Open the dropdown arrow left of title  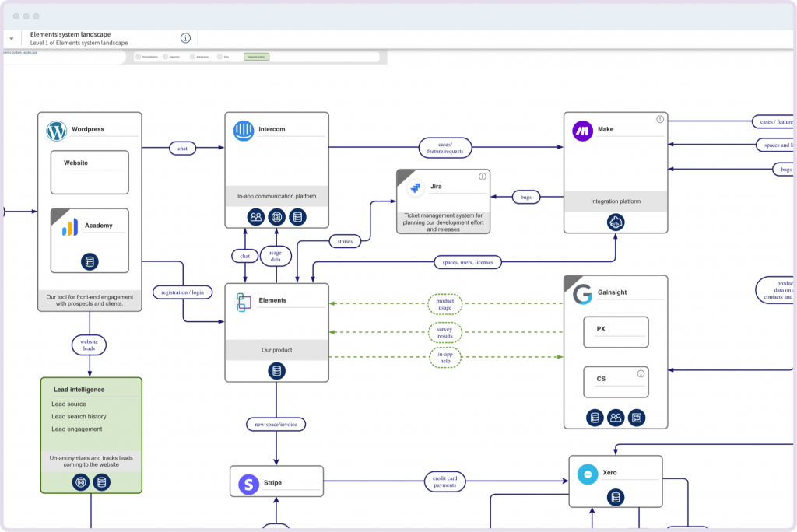point(11,38)
